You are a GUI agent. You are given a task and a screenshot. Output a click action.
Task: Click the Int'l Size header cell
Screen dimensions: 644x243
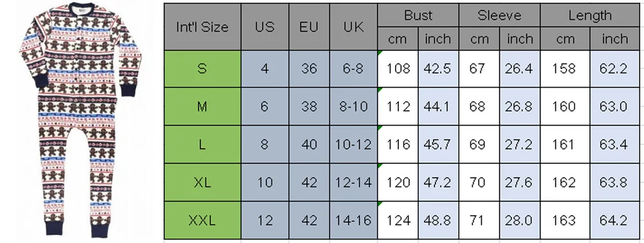point(203,27)
